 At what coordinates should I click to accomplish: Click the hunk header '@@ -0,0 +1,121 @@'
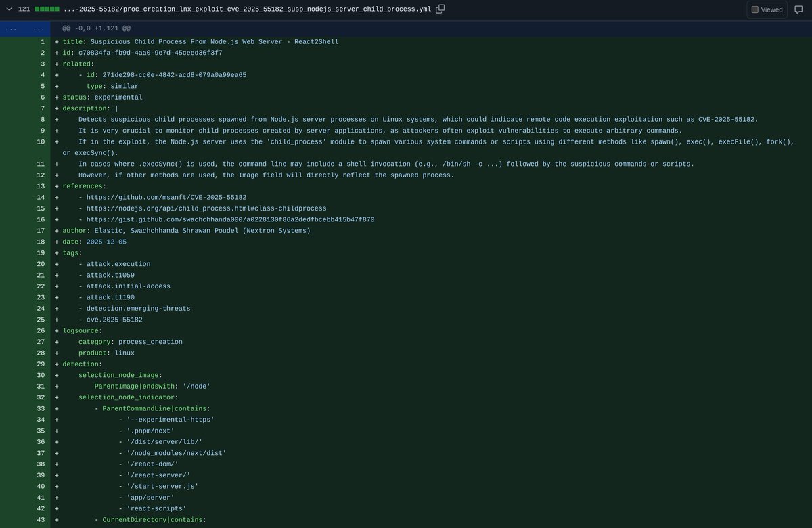pyautogui.click(x=97, y=28)
